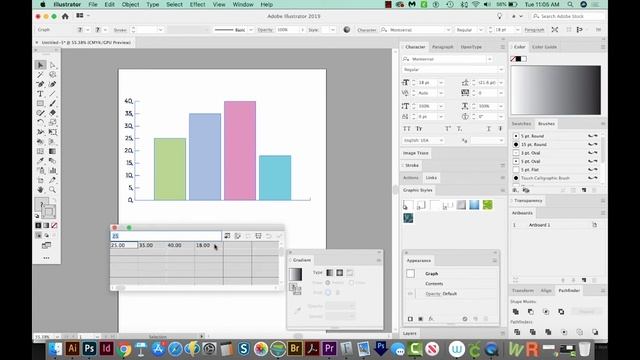Click Home icon in Illustrator title bar
Image resolution: width=640 pixels, height=360 pixels.
(x=65, y=16)
